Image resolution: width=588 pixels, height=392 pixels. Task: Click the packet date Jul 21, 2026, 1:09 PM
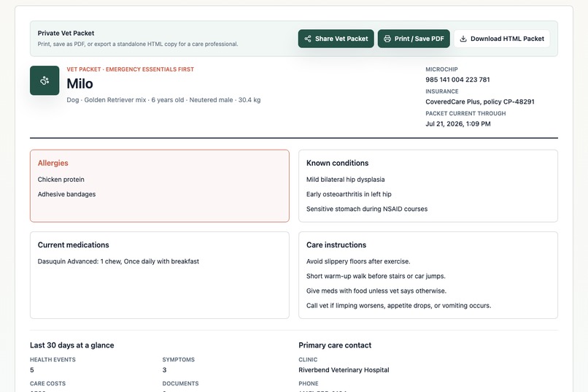[458, 124]
